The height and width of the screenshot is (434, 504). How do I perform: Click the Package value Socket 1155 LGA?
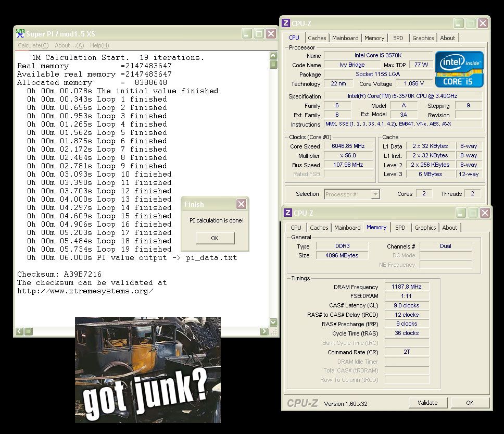(x=378, y=74)
